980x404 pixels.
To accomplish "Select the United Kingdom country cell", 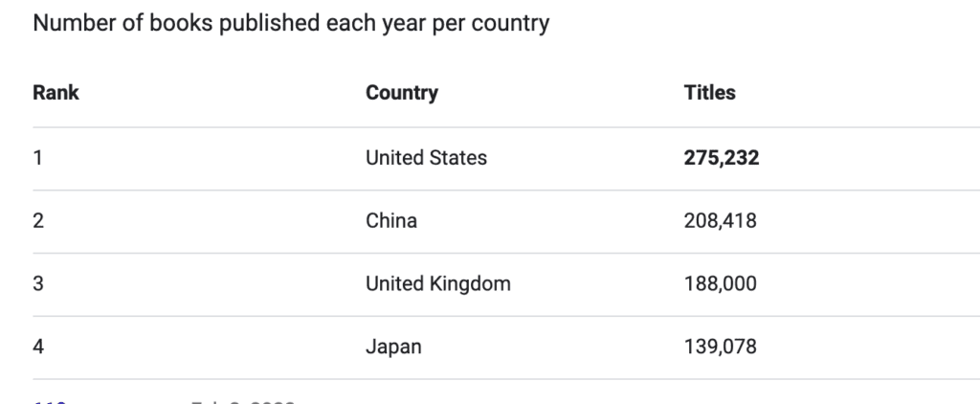I will [x=438, y=284].
